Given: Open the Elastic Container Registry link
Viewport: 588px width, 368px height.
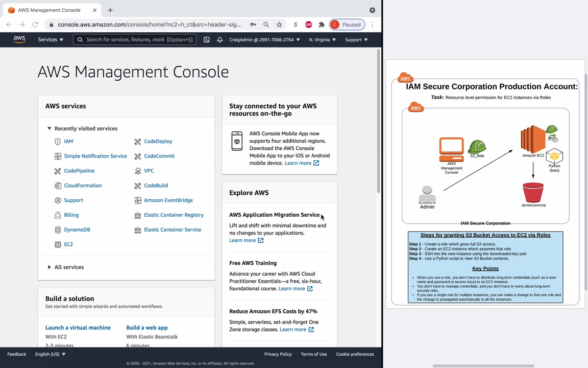Looking at the screenshot, I should [x=174, y=215].
